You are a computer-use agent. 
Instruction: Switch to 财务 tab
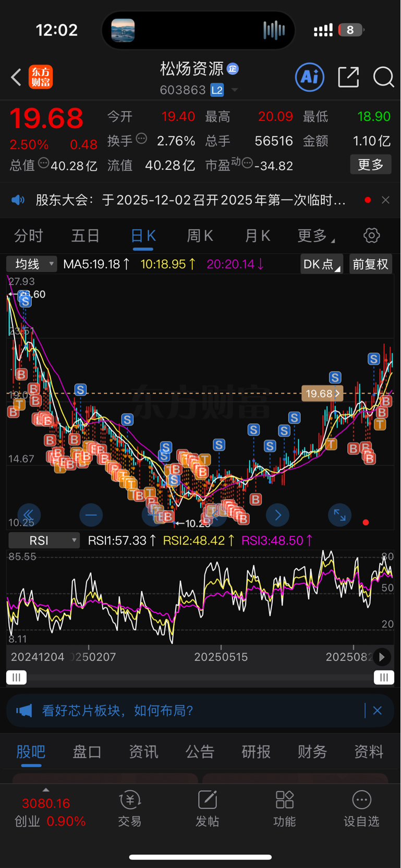point(312,752)
